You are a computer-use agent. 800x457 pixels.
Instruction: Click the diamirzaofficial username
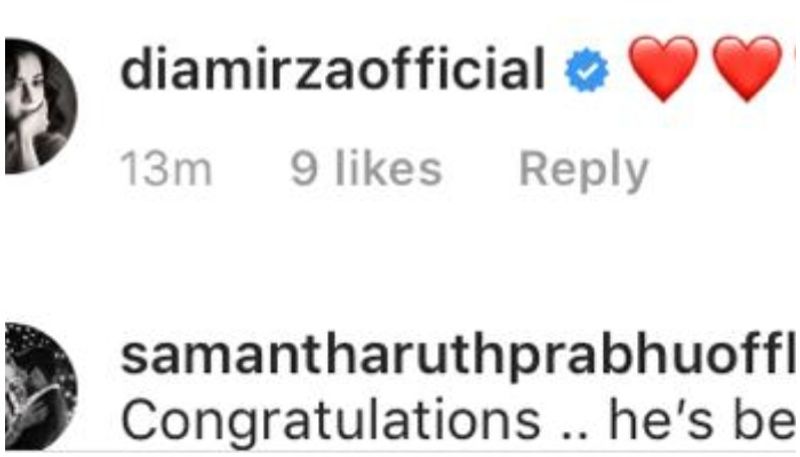(x=333, y=70)
